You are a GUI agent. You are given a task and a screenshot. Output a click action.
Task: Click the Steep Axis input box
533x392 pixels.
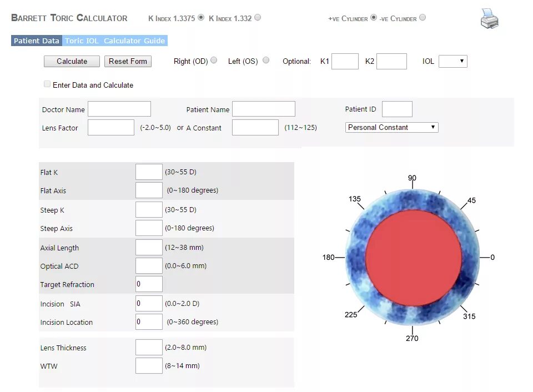click(149, 228)
